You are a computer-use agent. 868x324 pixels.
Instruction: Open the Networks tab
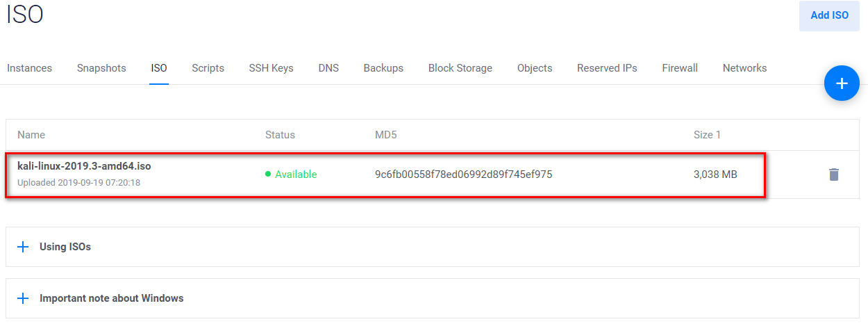(744, 68)
